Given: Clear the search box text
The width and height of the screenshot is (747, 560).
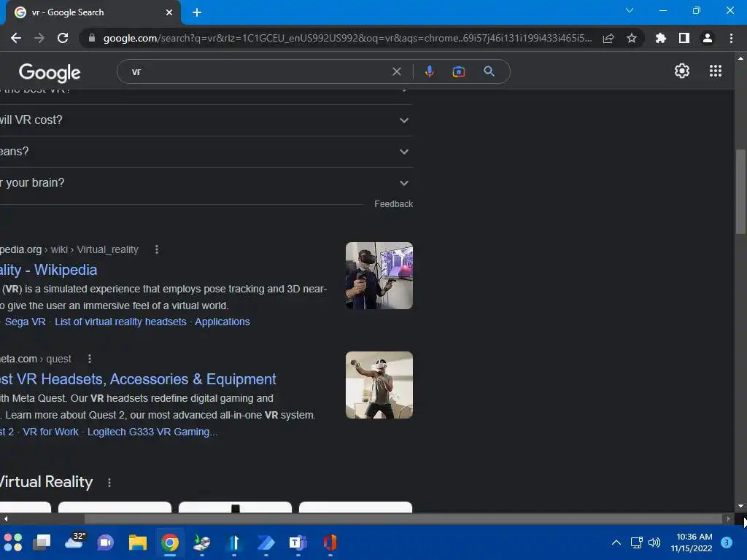Looking at the screenshot, I should [x=396, y=71].
